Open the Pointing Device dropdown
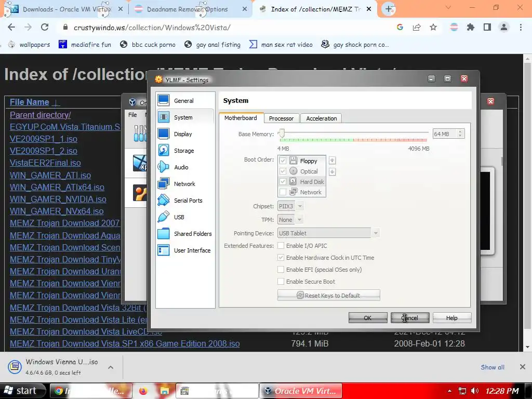Viewport: 532px width, 399px height. coord(328,233)
